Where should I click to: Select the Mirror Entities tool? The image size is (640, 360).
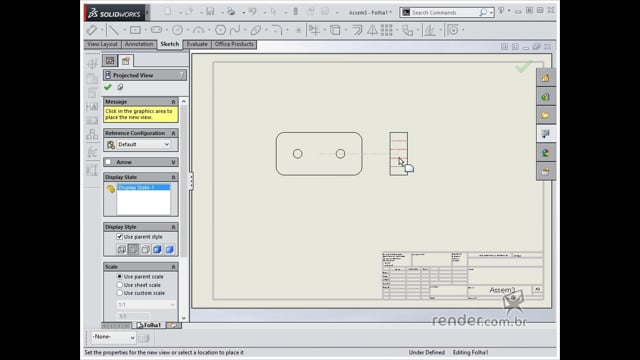coord(372,30)
